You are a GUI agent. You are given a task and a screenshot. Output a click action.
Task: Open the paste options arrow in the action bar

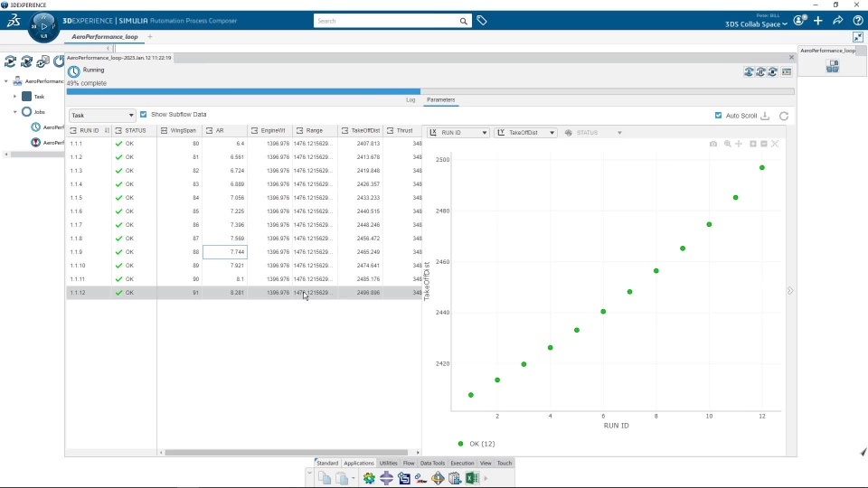coord(354,478)
